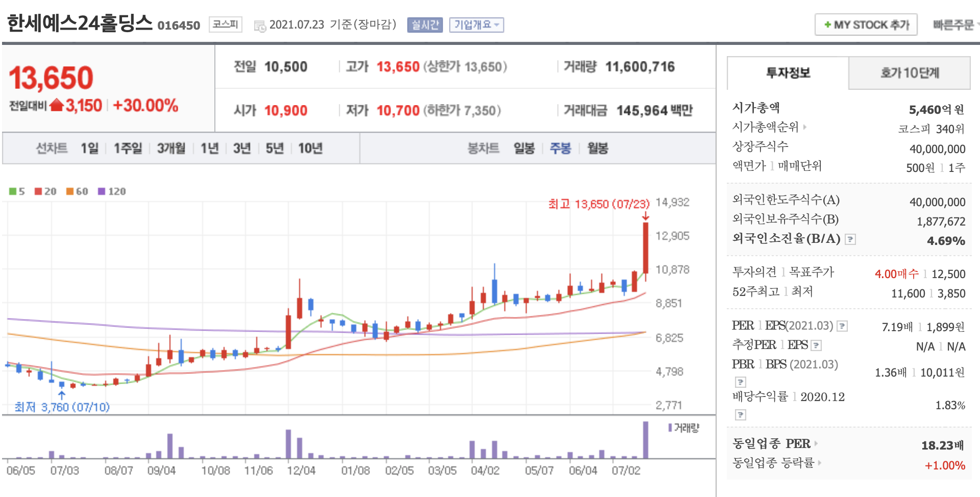Click the 전일 10,500 value
Viewport: 980px width, 497px height.
point(286,67)
